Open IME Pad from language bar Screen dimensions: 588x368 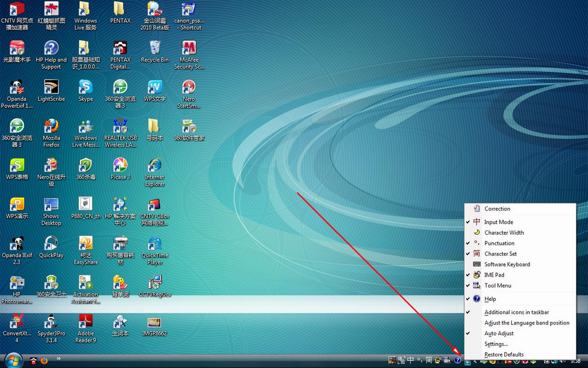438,360
